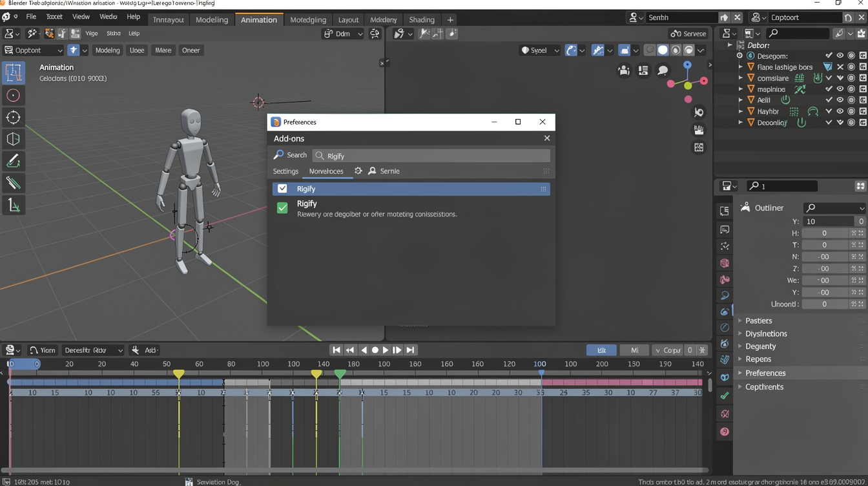Expand the Fiape lashige bors entry
The image size is (868, 486).
(x=740, y=67)
